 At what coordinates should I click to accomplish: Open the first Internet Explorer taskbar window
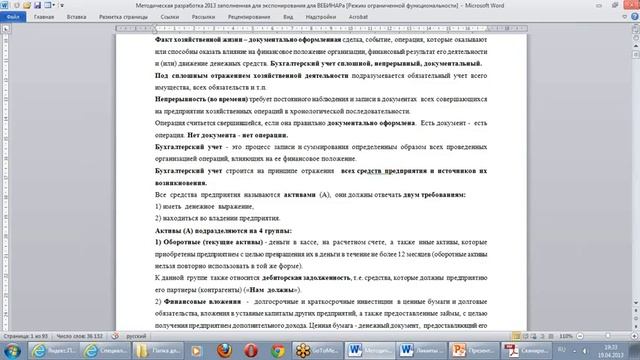(x=54, y=351)
